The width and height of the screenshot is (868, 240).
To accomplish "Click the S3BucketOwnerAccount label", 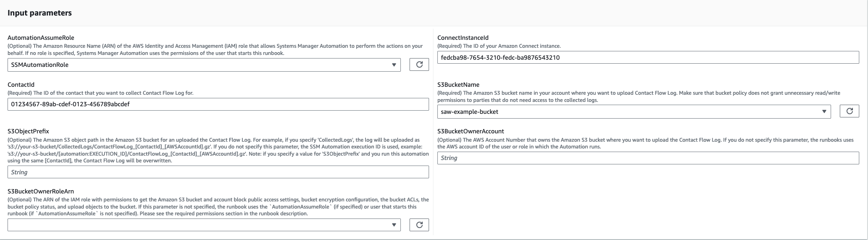I will pos(470,131).
